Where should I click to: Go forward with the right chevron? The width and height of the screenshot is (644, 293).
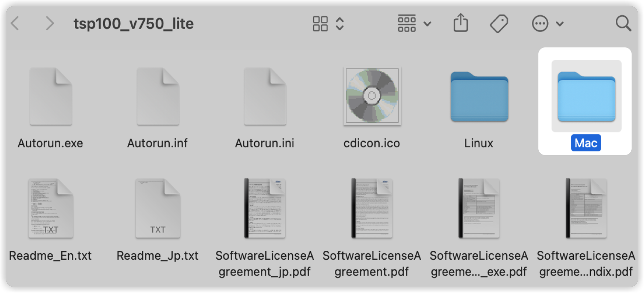click(50, 24)
